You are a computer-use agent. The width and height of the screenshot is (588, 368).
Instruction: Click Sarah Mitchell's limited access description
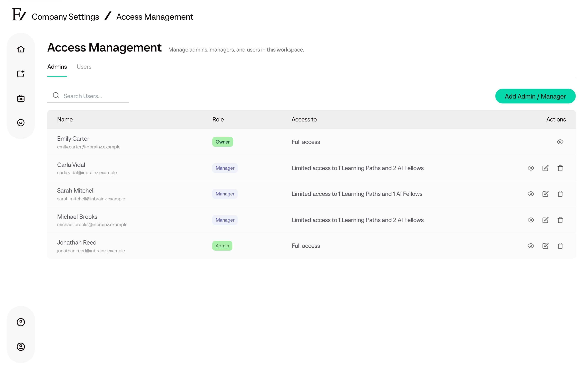357,194
